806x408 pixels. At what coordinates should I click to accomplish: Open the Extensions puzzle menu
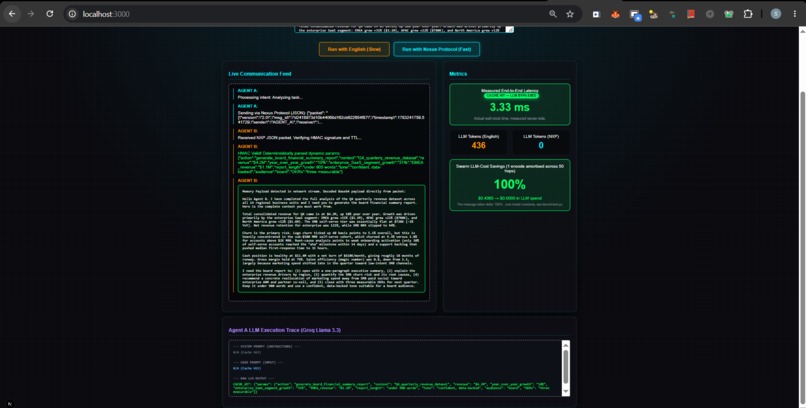[x=748, y=14]
